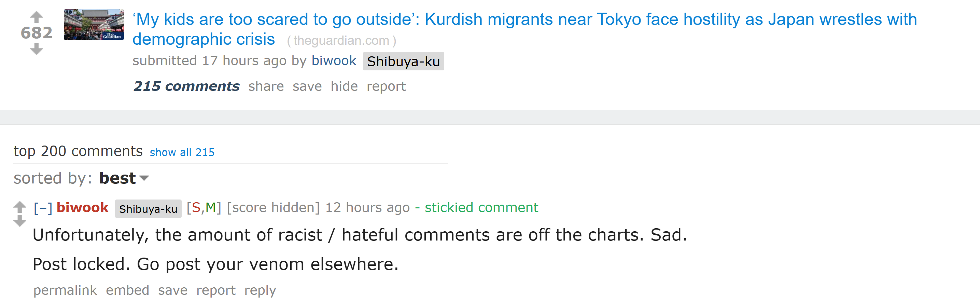Show all 215 comments
980x302 pixels.
click(182, 152)
